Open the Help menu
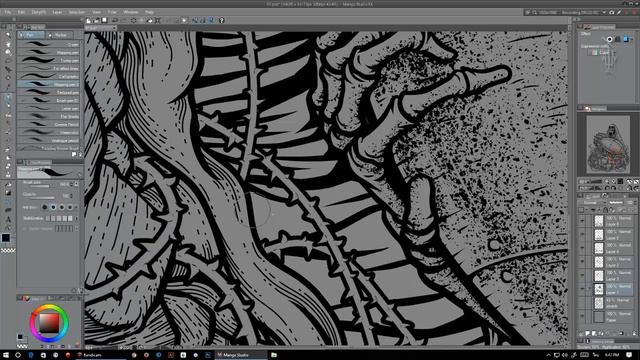640x360 pixels. pos(149,12)
